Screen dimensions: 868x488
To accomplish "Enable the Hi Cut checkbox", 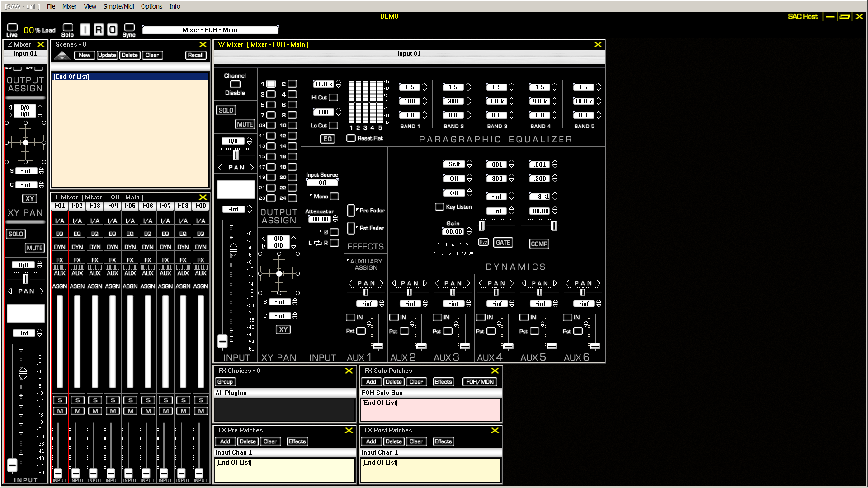I will click(x=334, y=98).
